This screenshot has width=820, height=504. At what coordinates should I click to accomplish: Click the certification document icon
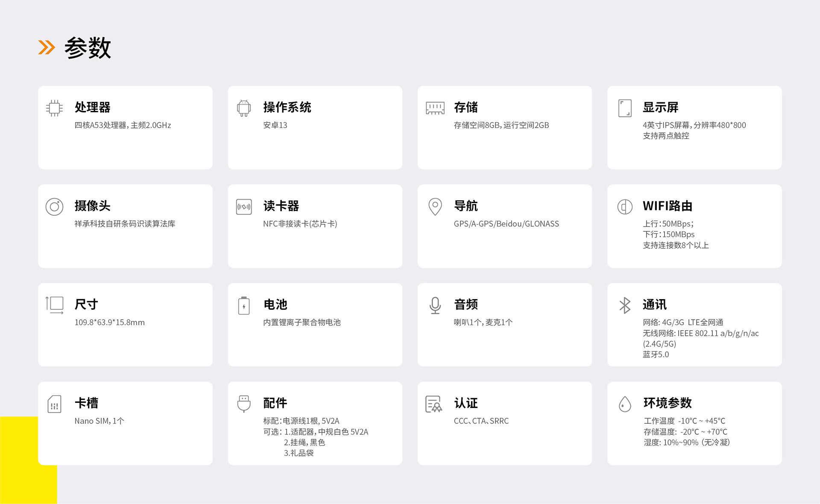pos(433,404)
